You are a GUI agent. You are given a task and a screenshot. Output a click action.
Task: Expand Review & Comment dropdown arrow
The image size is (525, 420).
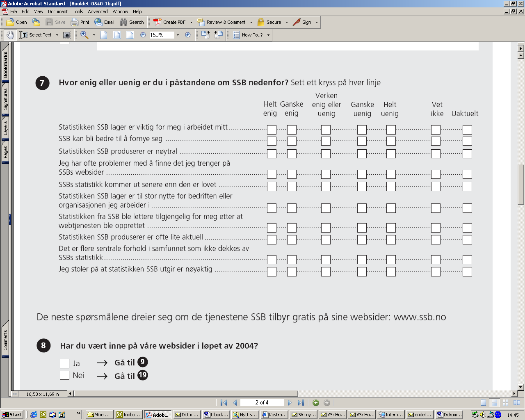(x=251, y=22)
